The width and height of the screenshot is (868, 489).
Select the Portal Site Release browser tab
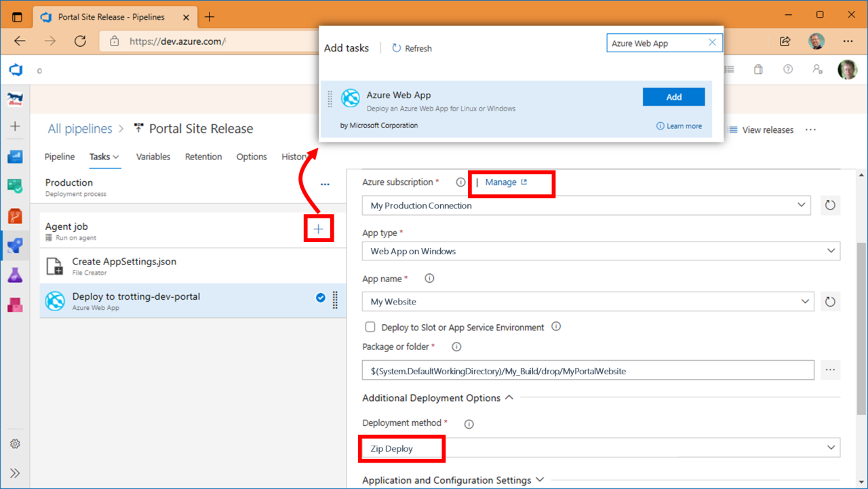click(x=114, y=17)
